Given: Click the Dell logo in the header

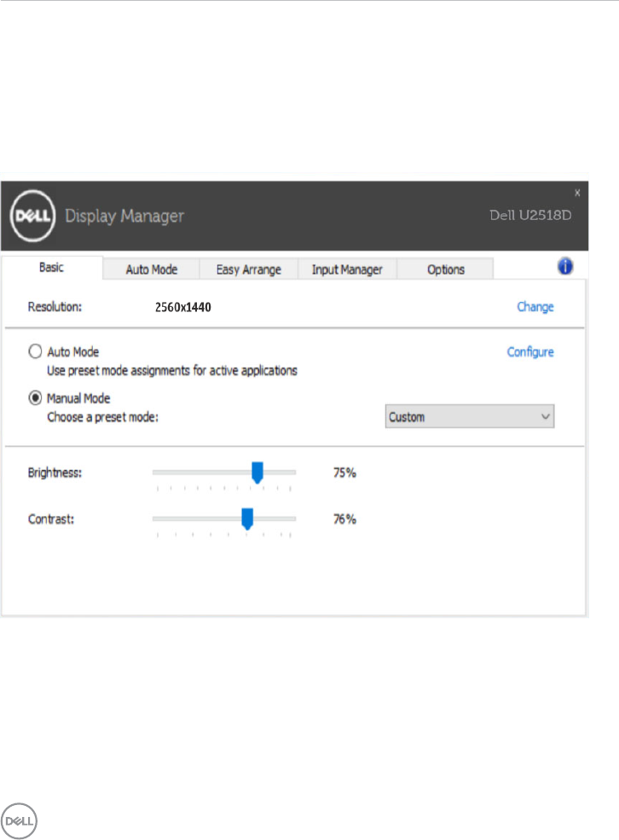Looking at the screenshot, I should click(x=33, y=216).
